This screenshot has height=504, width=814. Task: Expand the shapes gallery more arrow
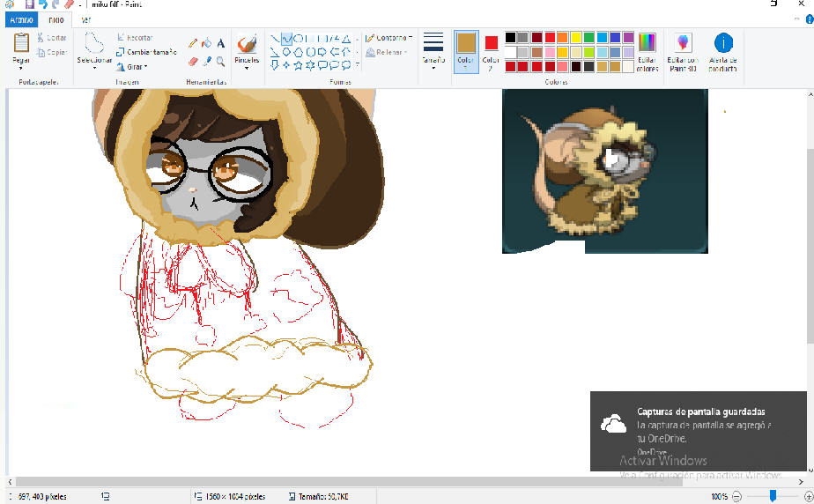(358, 65)
